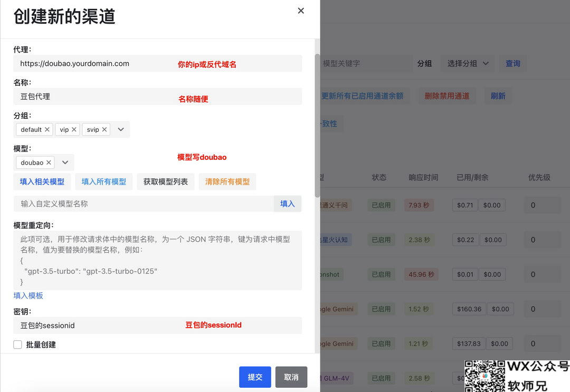570x392 pixels.
Task: Focus the 代理 proxy URL field
Action: coord(158,64)
